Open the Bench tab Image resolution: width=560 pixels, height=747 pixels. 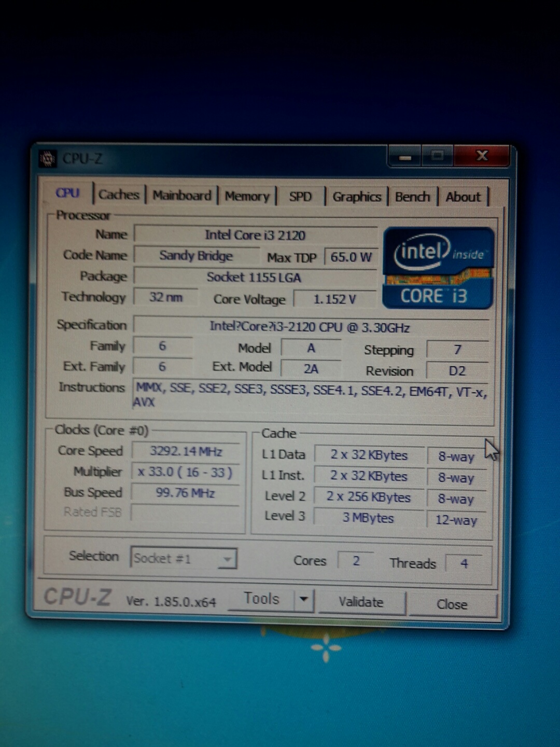[x=413, y=197]
